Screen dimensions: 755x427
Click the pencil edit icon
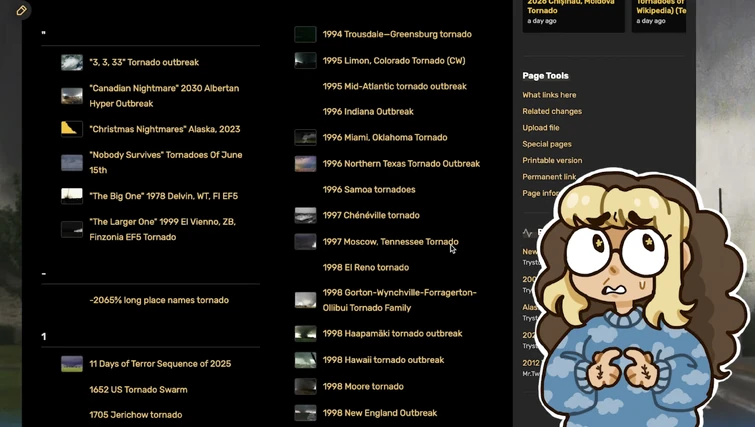click(x=21, y=10)
